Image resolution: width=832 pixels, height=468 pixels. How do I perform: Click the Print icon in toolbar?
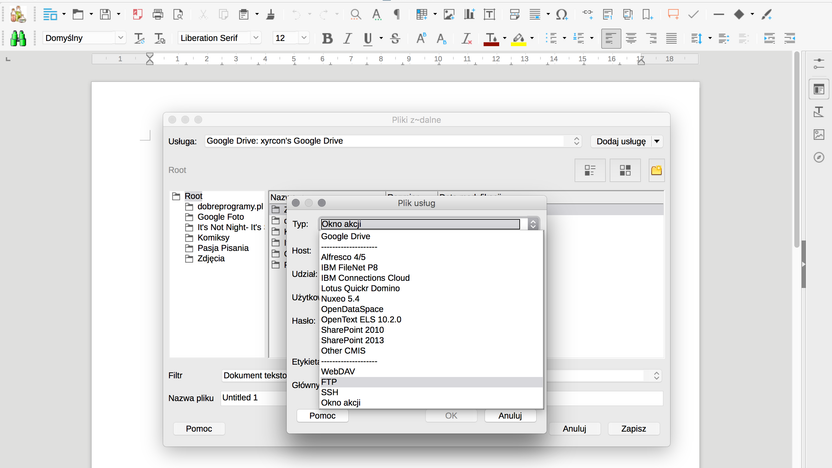tap(158, 14)
